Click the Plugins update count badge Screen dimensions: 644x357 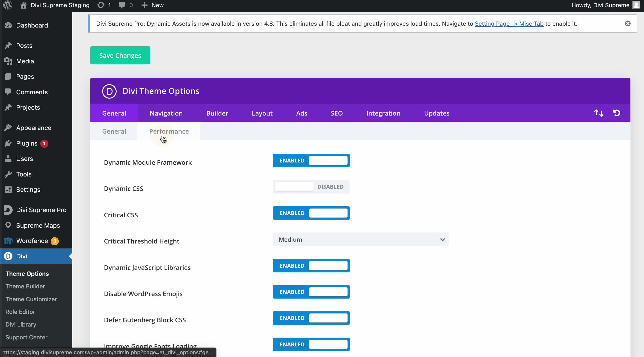[x=44, y=144]
